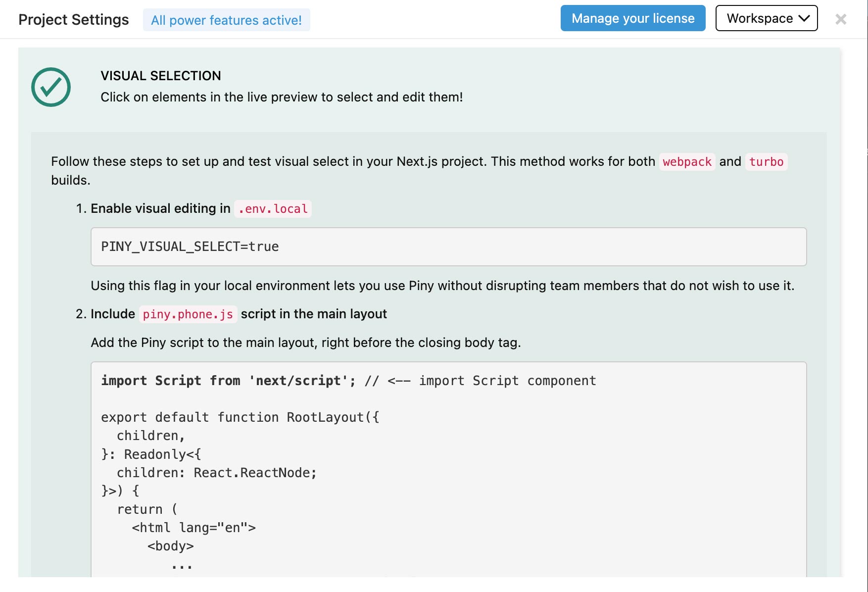Click Manage your license button

coord(633,18)
